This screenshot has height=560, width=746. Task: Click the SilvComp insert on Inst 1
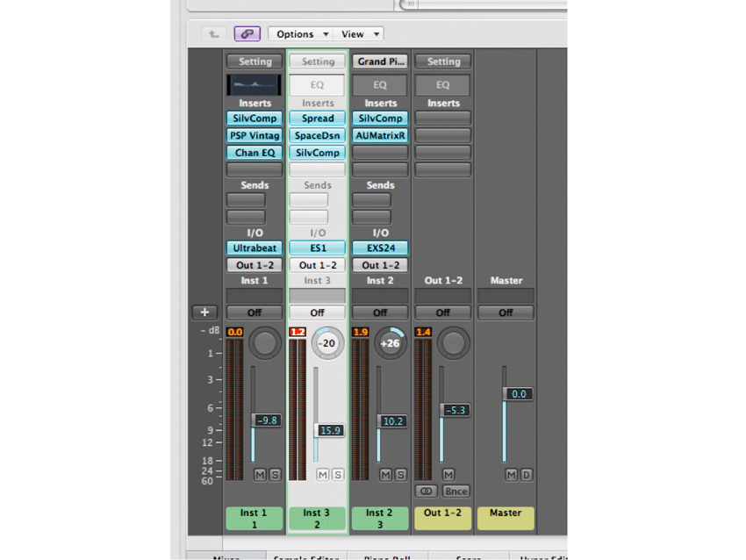(255, 118)
